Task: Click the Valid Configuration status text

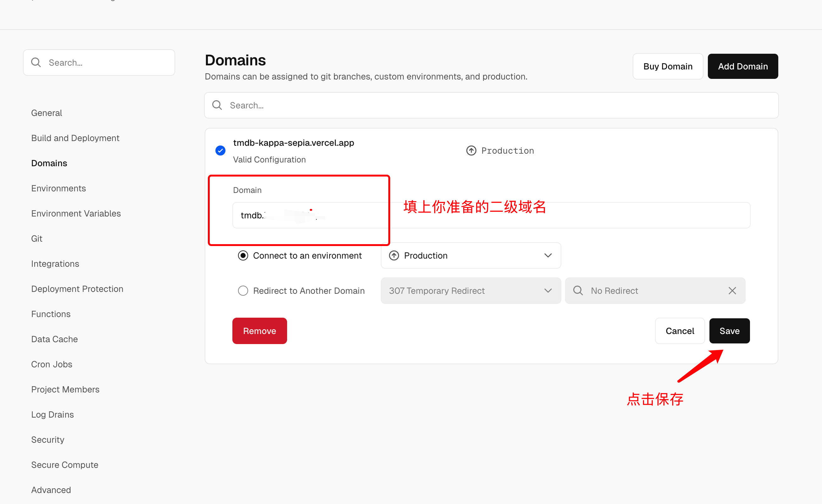Action: 269,159
